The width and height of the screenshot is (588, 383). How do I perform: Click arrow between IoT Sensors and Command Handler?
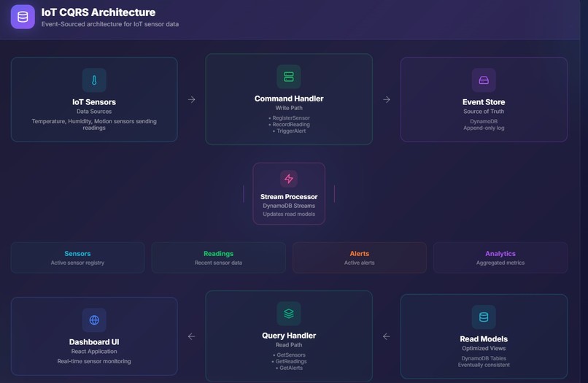tap(192, 99)
